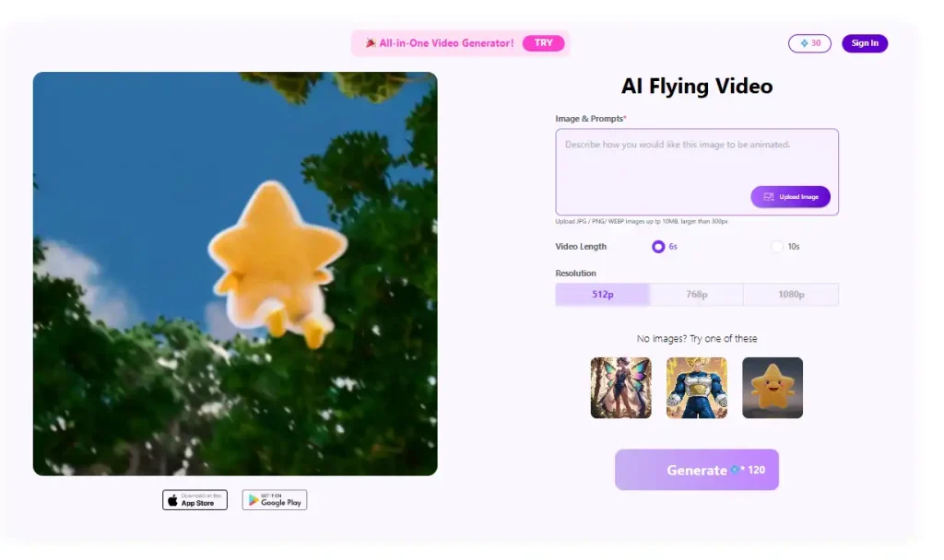Click the Apple logo on App Store badge

(x=171, y=500)
